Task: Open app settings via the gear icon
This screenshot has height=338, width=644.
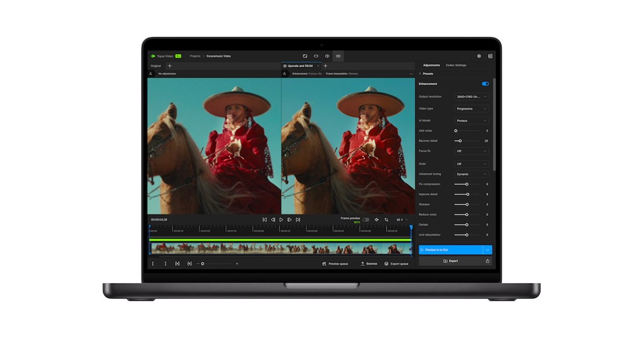Action: point(479,56)
